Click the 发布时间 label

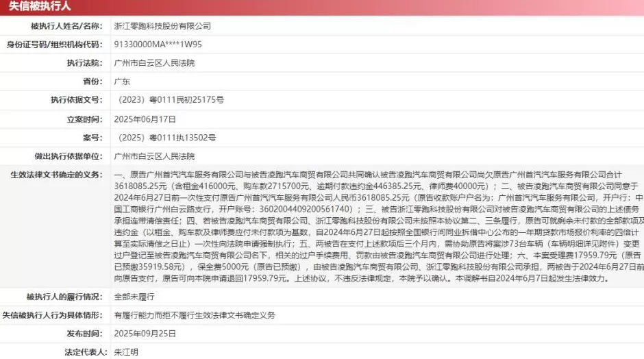tap(84, 334)
